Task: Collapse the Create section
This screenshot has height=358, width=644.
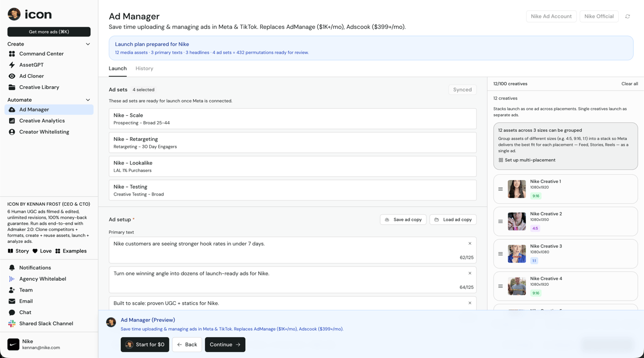Action: pos(87,43)
